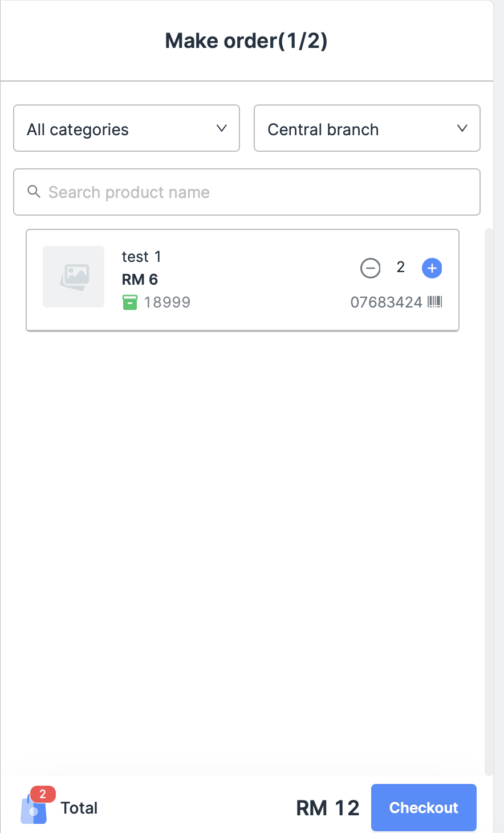Click the test 1 image placeholder

74,277
